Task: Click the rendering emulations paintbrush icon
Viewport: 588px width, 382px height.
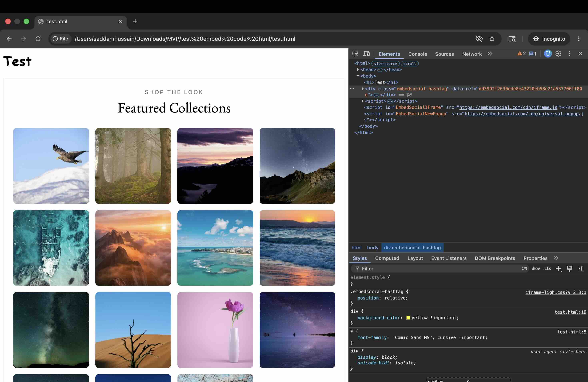Action: [569, 269]
